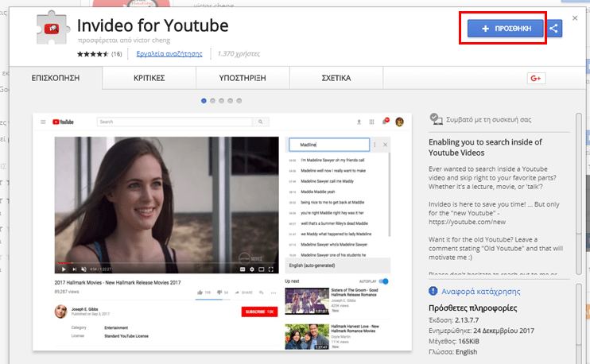Click the red SUBSCRIBE 15K button
590x364 pixels.
[x=259, y=312]
